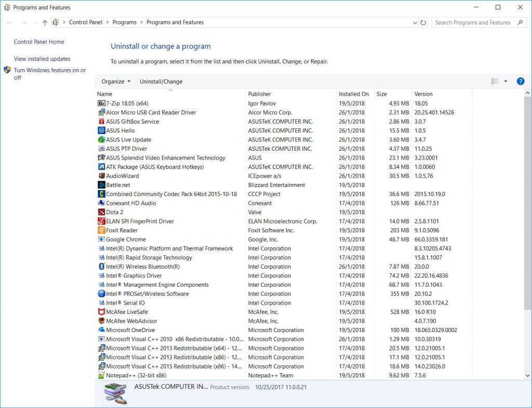The width and height of the screenshot is (532, 408).
Task: Select Intel(R) Dynamic Platform and Thermal Framework
Action: pyautogui.click(x=283, y=248)
